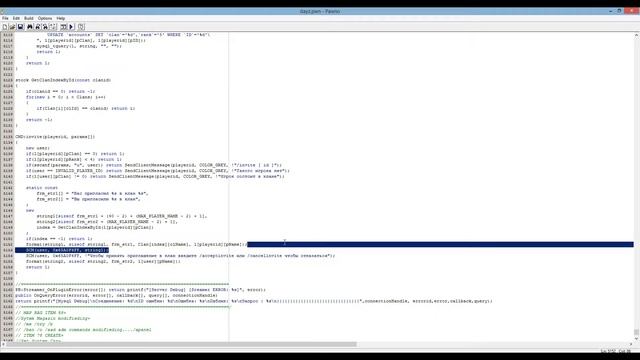Click the horizontal scrollbar left arrow
Screen dimensions: 640x360
[3, 344]
